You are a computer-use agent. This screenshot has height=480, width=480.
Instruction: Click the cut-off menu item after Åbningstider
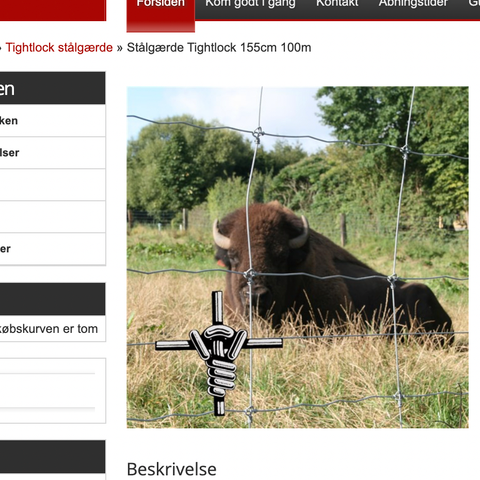(473, 4)
